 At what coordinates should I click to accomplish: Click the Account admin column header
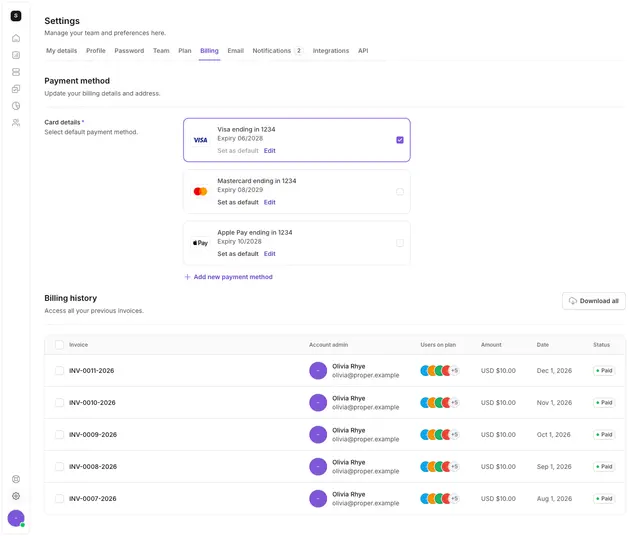[x=329, y=345]
